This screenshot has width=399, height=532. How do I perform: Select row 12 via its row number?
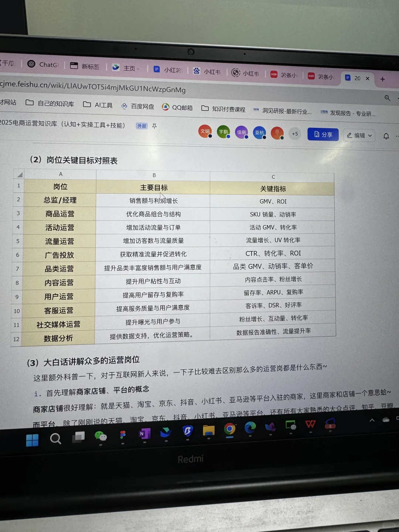(x=16, y=339)
